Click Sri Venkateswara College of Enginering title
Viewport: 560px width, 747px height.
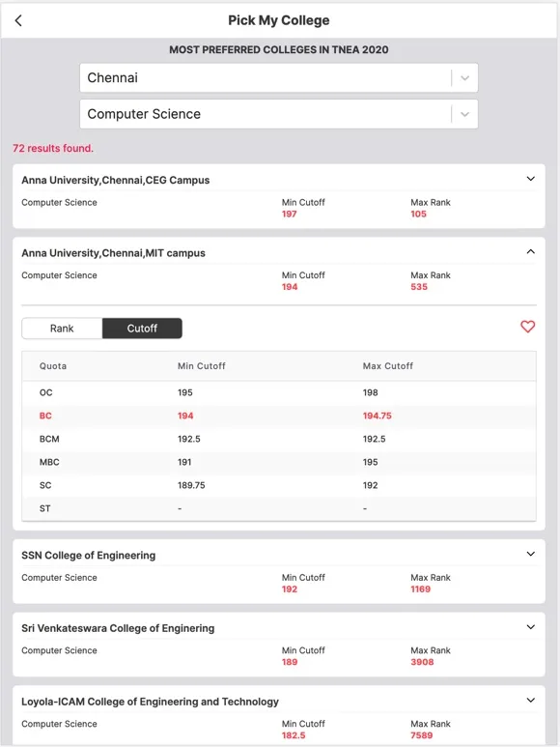(x=118, y=628)
